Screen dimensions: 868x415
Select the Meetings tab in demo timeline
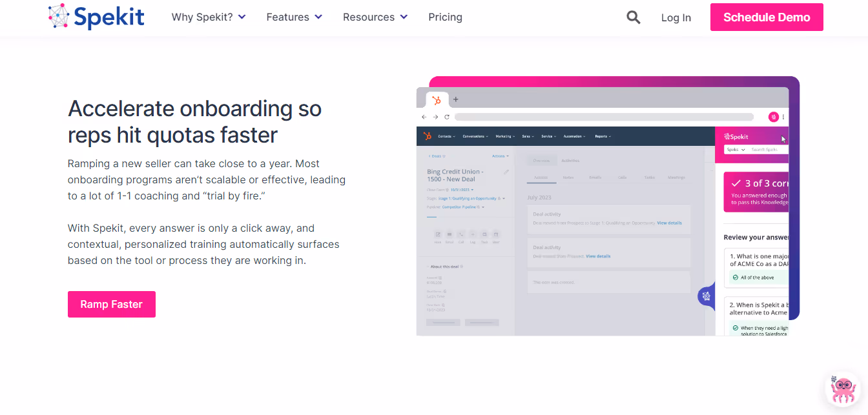coord(676,177)
